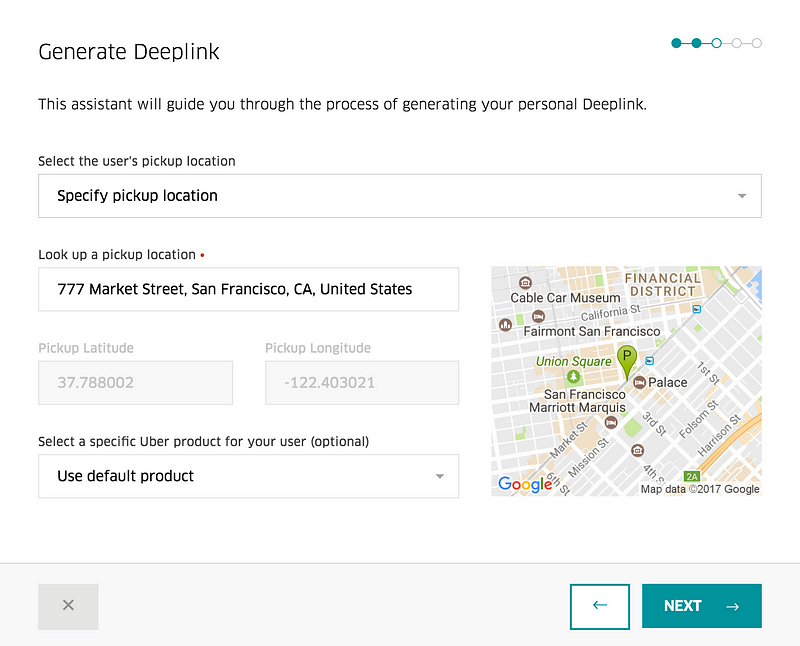Click the Palace hotel icon on map
The image size is (800, 646).
pos(639,382)
